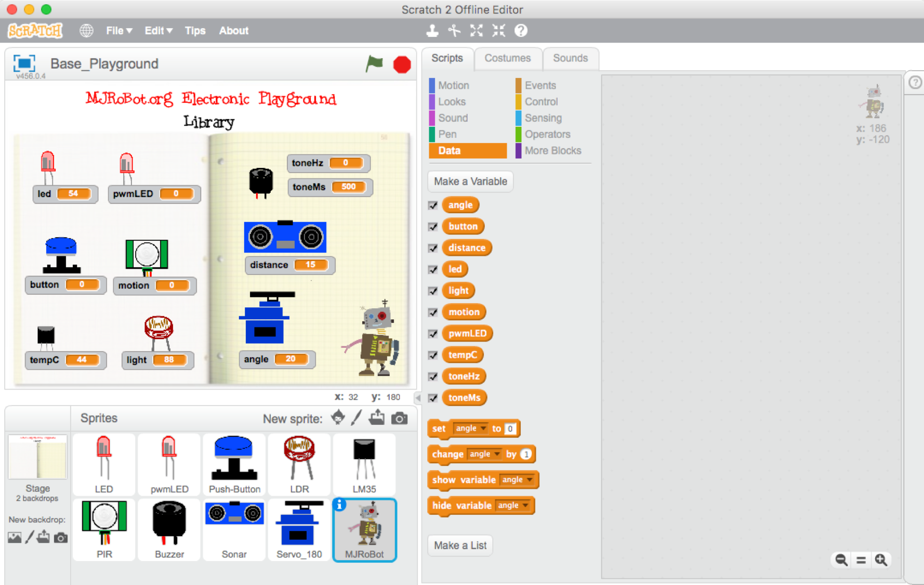Paint a new sprite with the brush icon

[x=357, y=418]
